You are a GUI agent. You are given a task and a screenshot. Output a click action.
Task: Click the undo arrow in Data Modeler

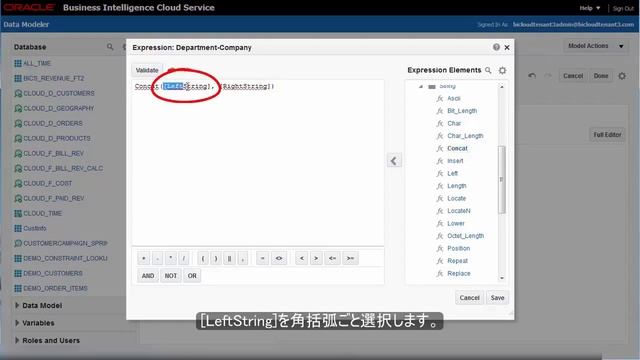[x=532, y=76]
